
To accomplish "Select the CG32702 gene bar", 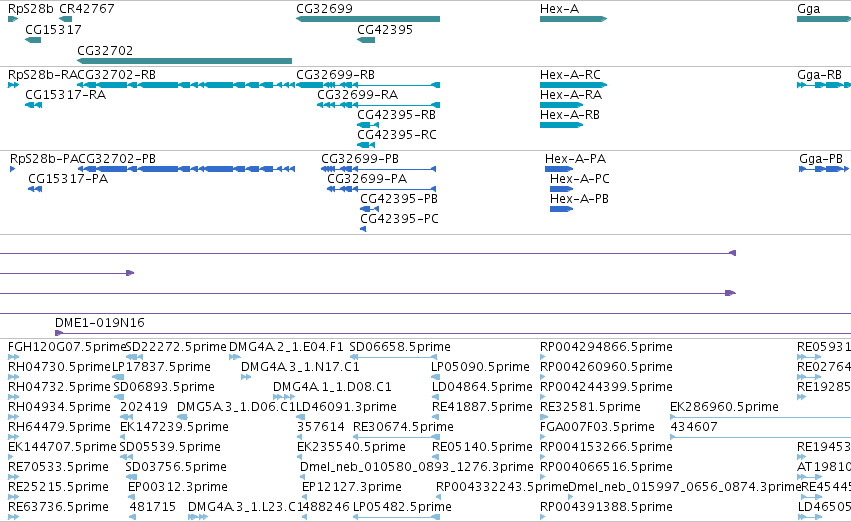I will tap(185, 61).
